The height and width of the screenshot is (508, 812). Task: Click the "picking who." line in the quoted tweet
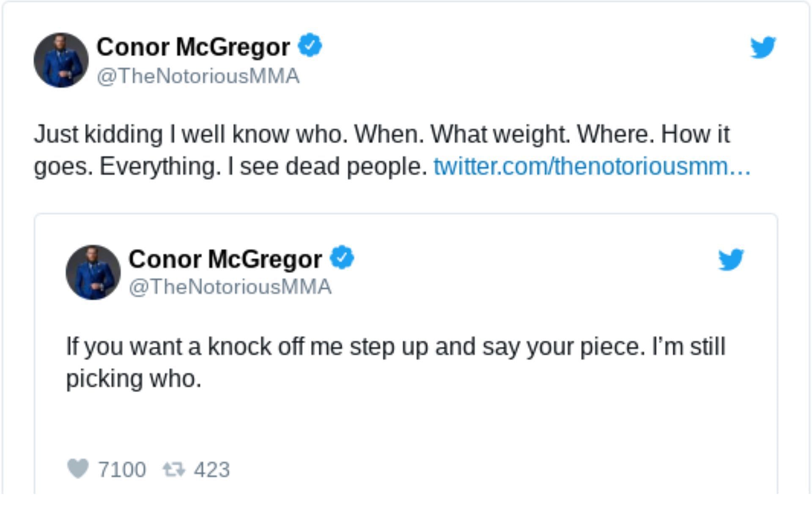coord(134,378)
